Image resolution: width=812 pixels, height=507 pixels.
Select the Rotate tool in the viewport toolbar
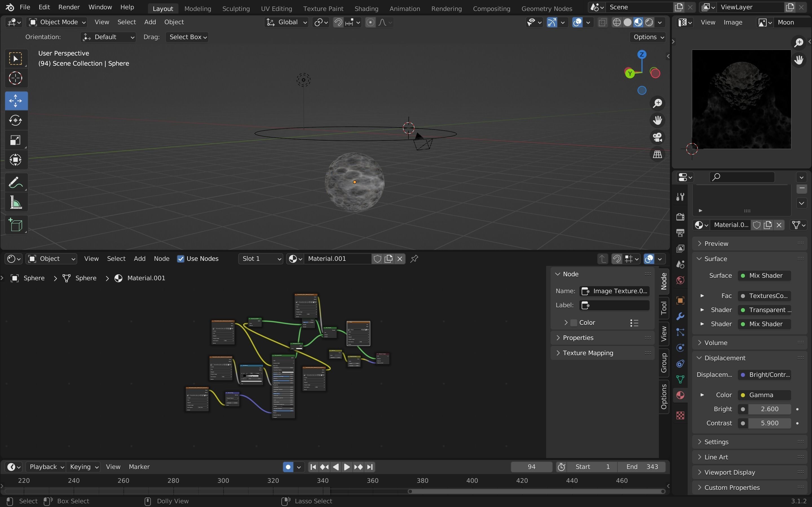pyautogui.click(x=16, y=120)
